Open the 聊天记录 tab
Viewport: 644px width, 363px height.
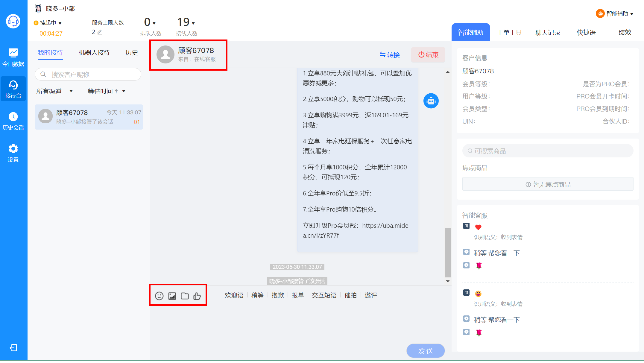coord(548,32)
